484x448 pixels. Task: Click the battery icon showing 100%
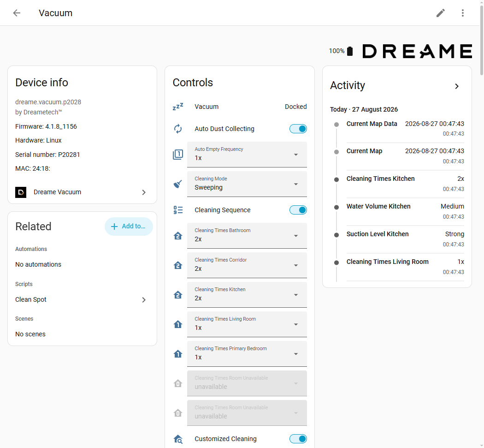tap(350, 51)
